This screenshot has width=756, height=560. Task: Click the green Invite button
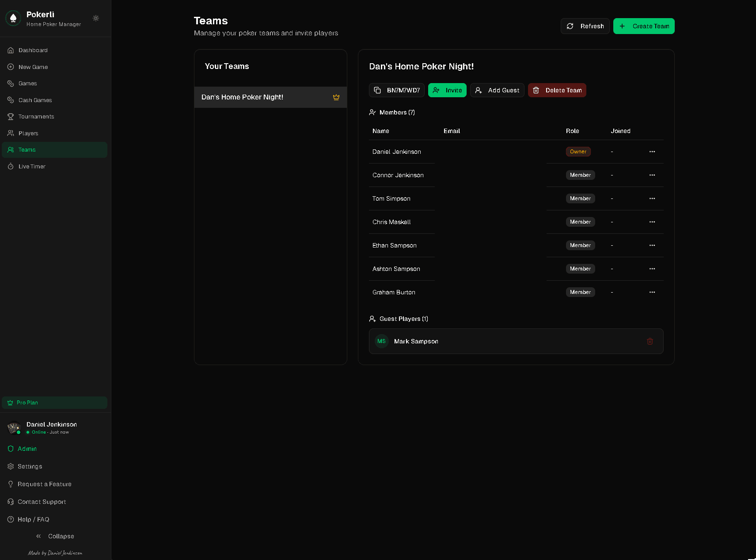point(447,90)
